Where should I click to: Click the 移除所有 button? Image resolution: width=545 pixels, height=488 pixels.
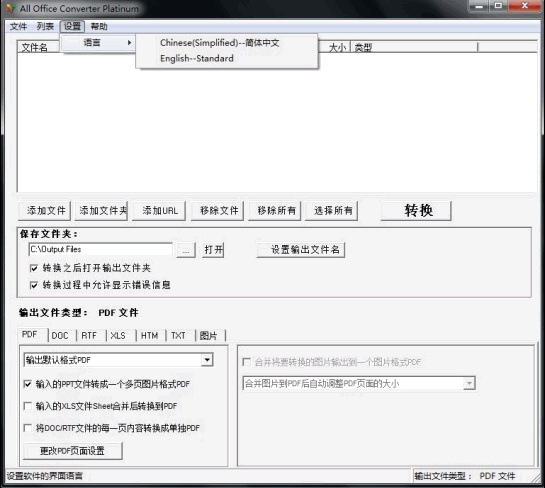275,211
